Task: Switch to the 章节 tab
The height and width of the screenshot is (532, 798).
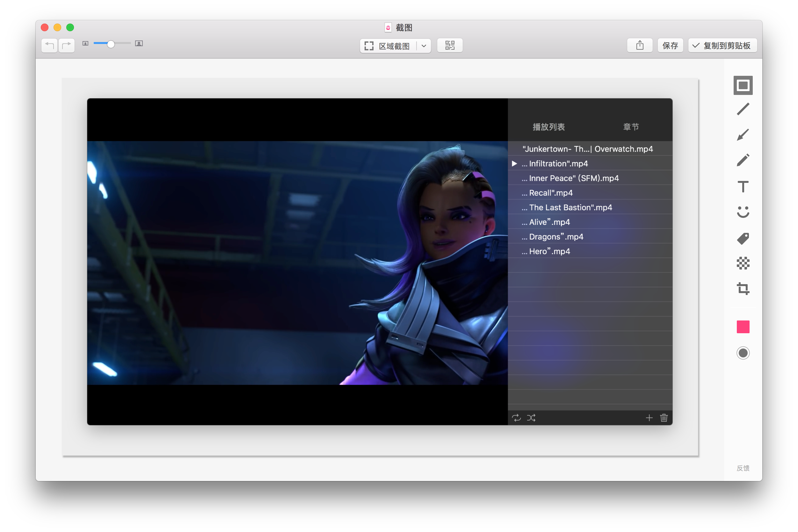Action: coord(631,127)
